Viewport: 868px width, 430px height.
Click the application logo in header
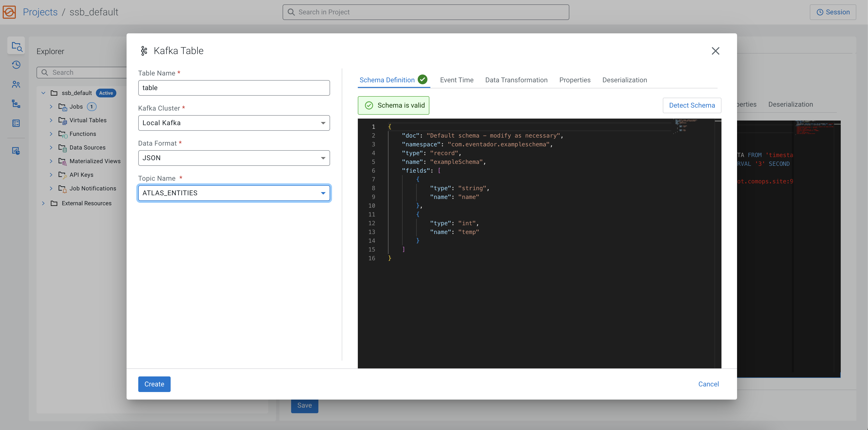9,12
